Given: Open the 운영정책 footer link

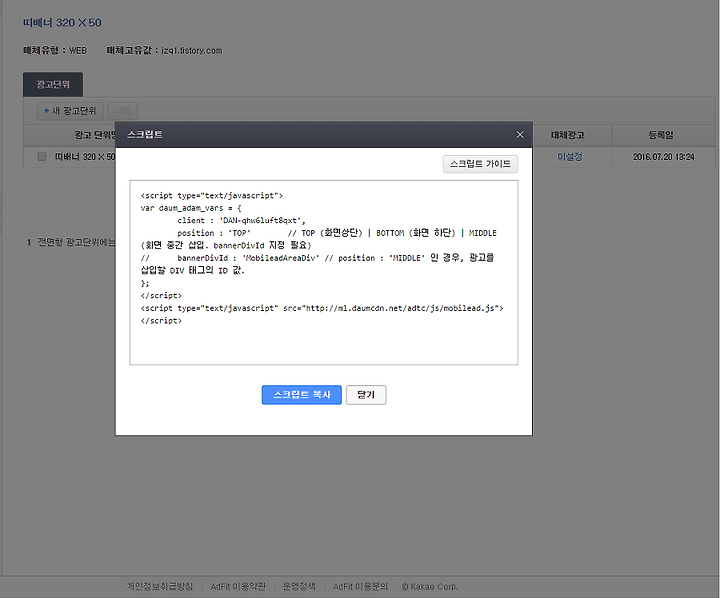Looking at the screenshot, I should coord(299,587).
